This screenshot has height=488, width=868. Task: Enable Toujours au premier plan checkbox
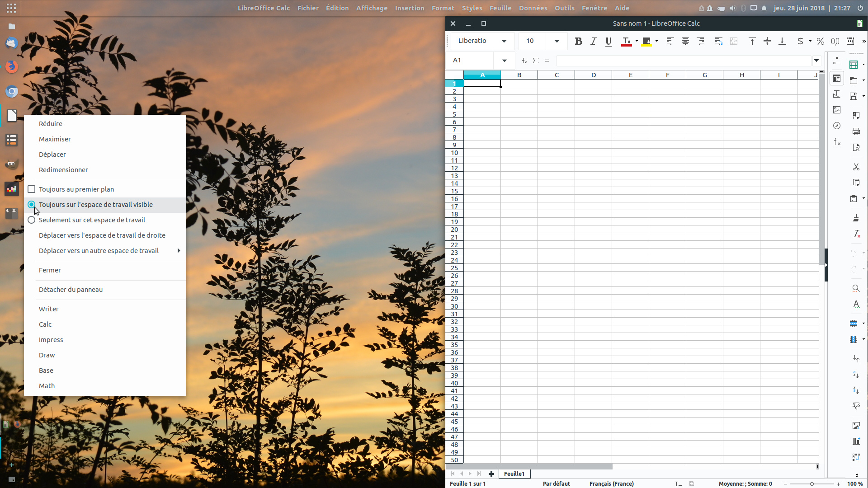click(x=32, y=189)
